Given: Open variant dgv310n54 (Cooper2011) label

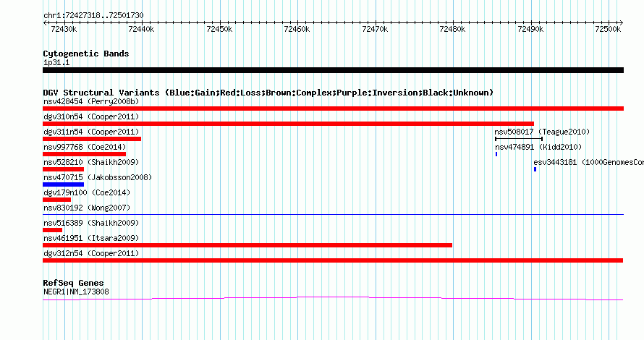Looking at the screenshot, I should [x=91, y=116].
